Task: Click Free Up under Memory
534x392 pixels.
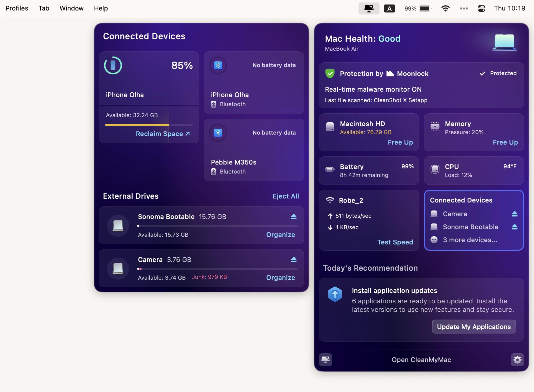Action: point(505,142)
